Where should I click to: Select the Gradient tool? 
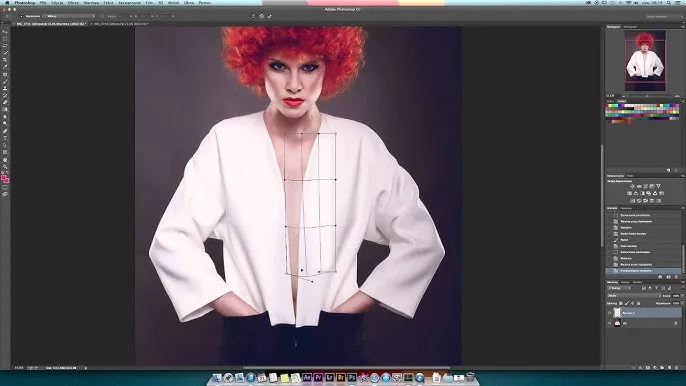(x=5, y=109)
